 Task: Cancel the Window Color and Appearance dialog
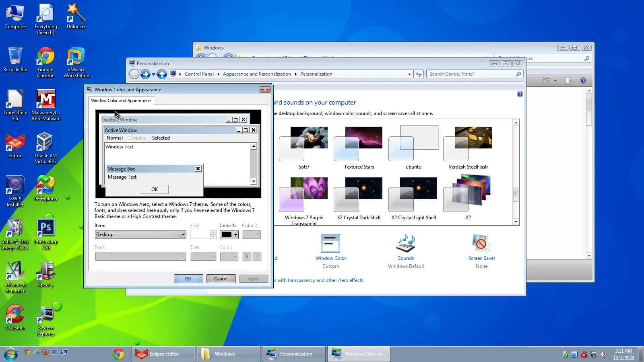point(221,279)
